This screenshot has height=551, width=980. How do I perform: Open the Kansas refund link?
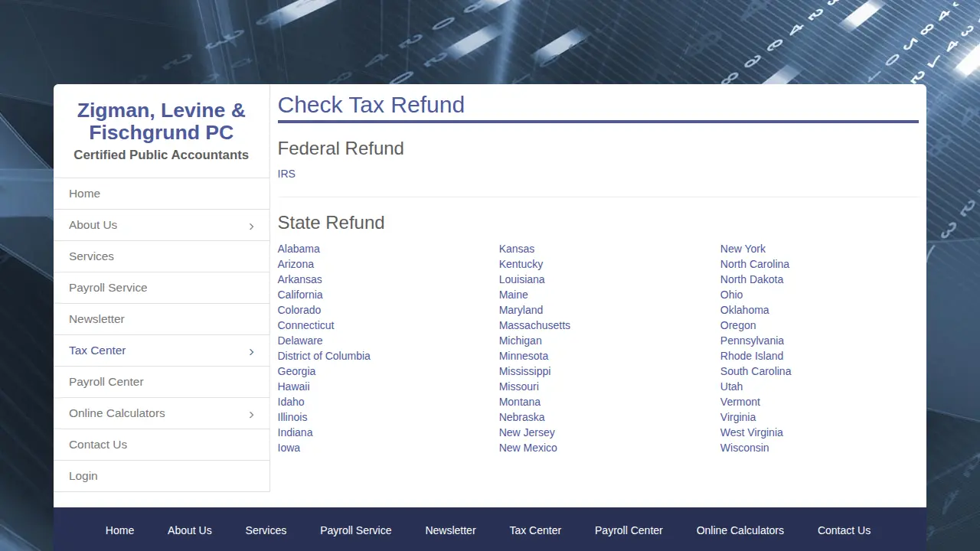tap(517, 249)
